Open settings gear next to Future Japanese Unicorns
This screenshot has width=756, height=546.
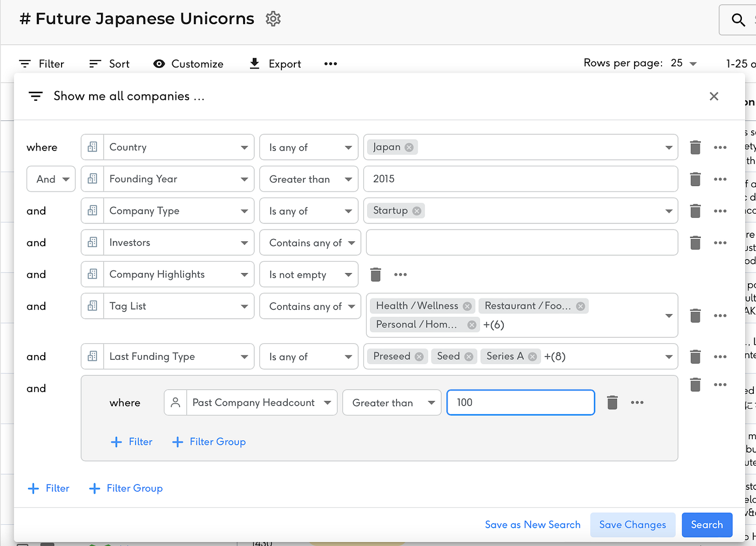point(273,19)
